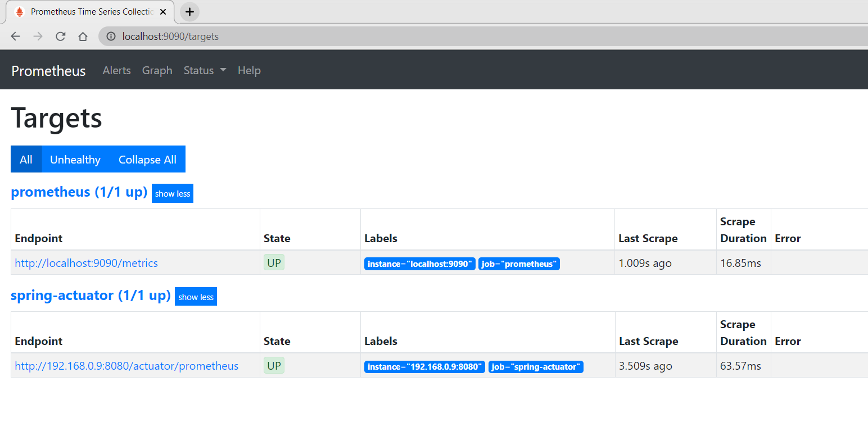Open the Help page

[x=249, y=71]
